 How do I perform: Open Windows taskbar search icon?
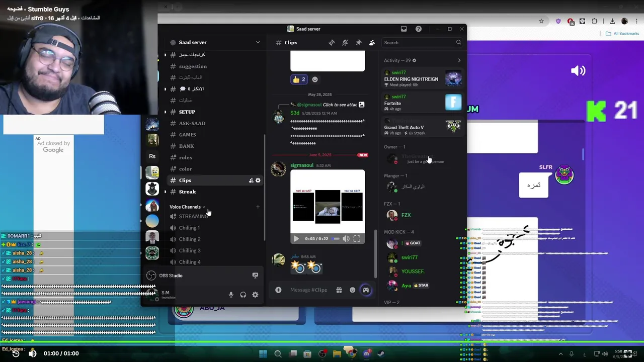(278, 354)
